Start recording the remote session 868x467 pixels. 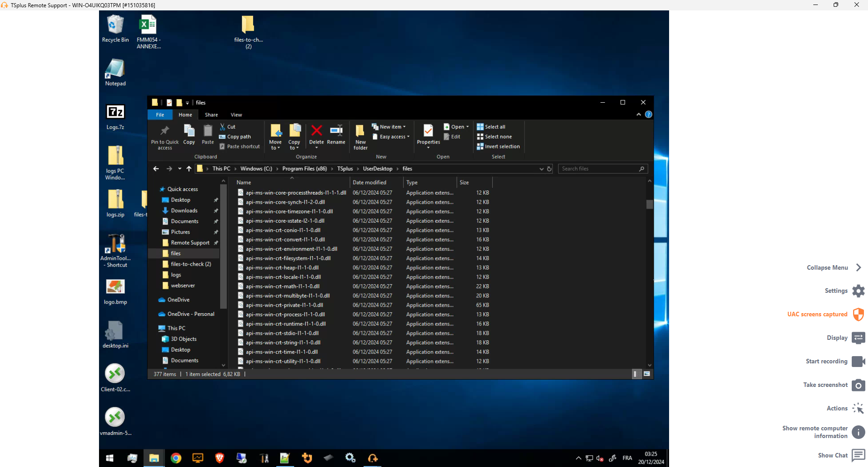(858, 362)
